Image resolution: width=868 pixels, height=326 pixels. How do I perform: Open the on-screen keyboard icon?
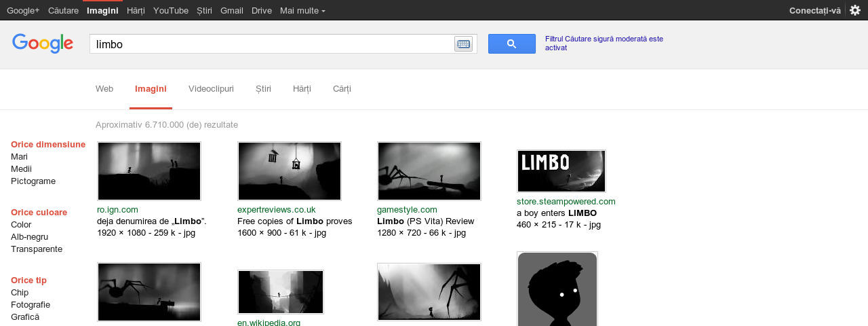[x=464, y=44]
